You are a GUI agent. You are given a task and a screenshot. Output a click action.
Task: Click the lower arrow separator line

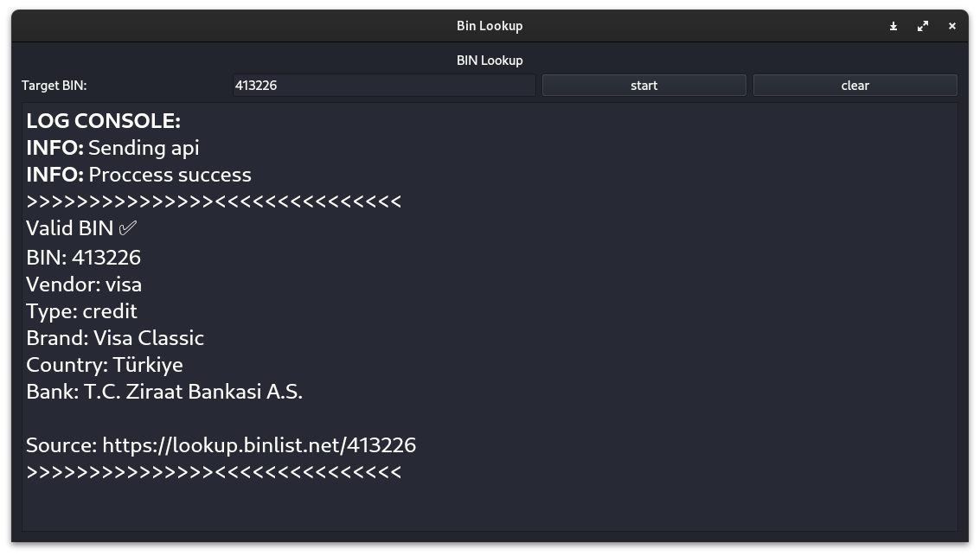pos(214,472)
